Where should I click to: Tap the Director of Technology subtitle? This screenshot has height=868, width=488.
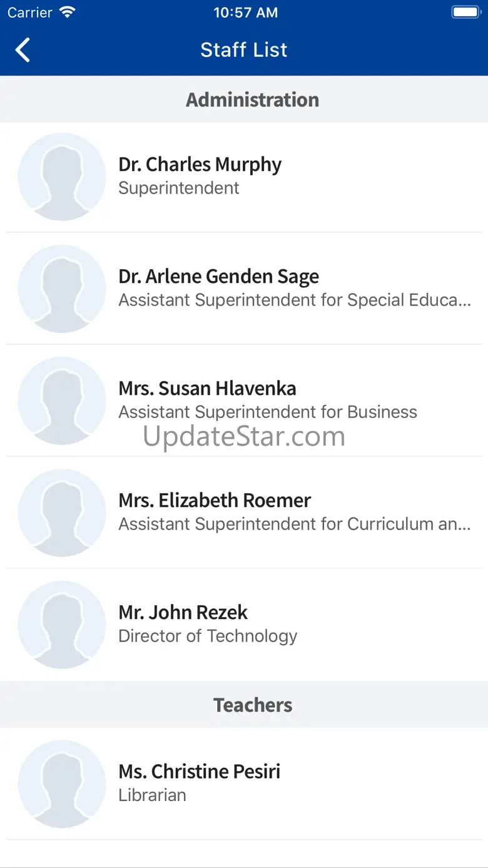tap(208, 636)
